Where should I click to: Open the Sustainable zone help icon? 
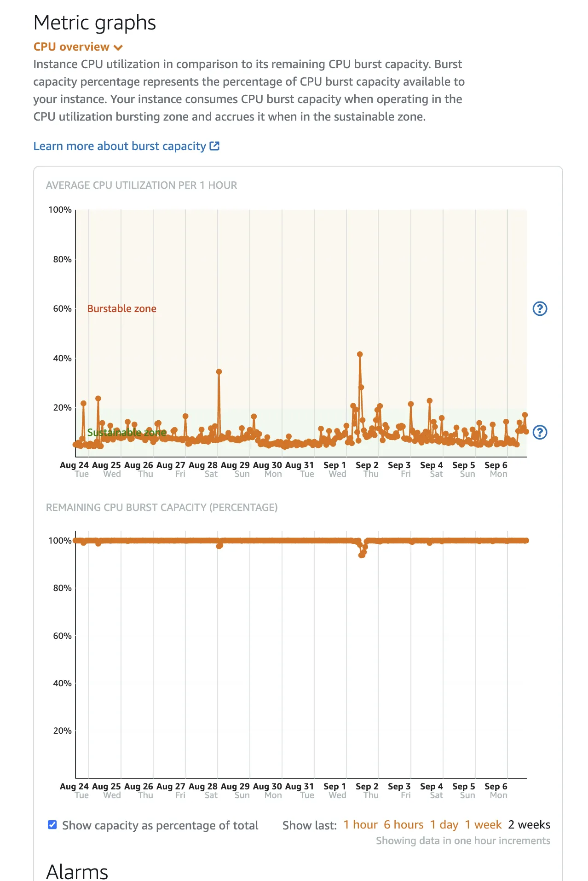click(x=540, y=432)
